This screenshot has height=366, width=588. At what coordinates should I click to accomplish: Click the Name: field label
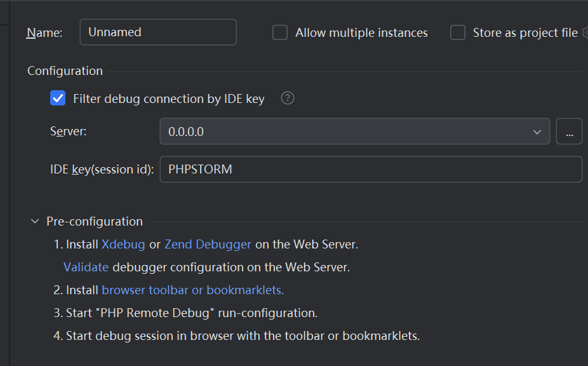coord(44,32)
